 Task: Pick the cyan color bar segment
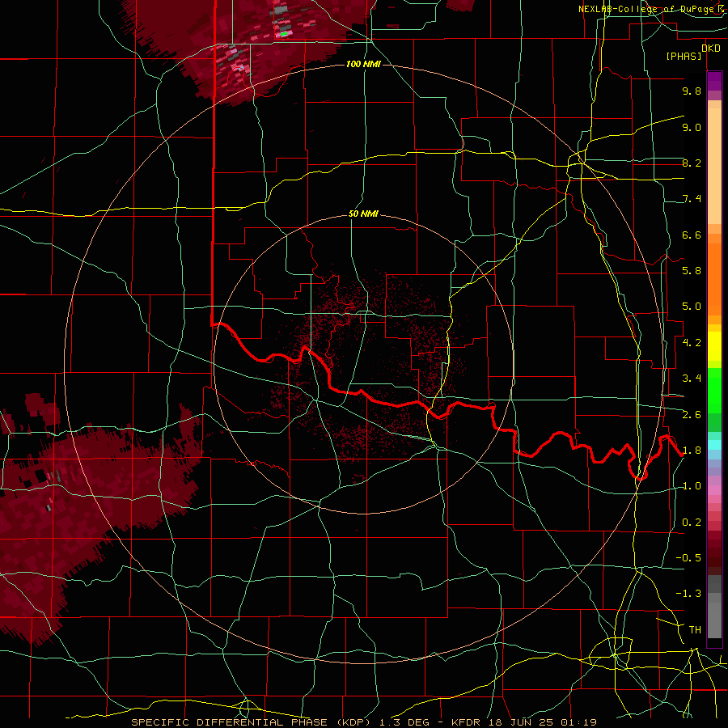click(x=714, y=445)
